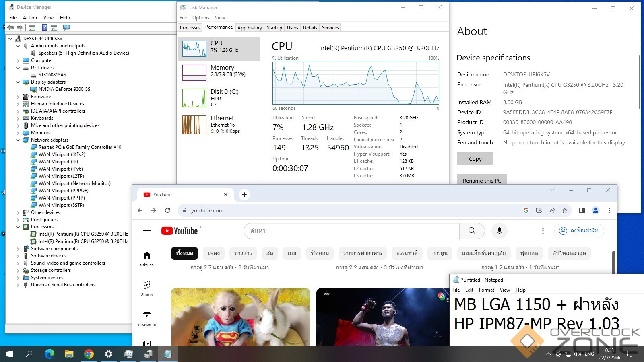Bookmark page with Chrome star icon
This screenshot has width=644, height=362.
click(565, 210)
